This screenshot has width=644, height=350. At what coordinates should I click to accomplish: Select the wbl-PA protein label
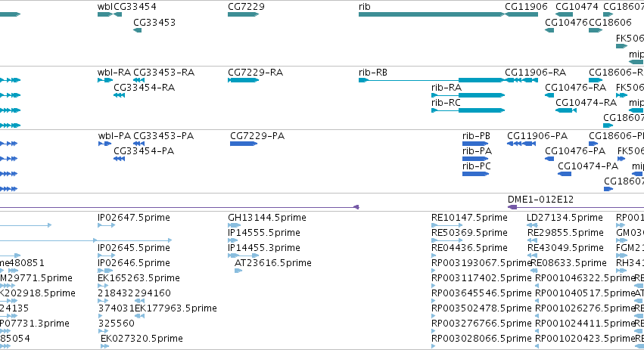click(x=114, y=136)
